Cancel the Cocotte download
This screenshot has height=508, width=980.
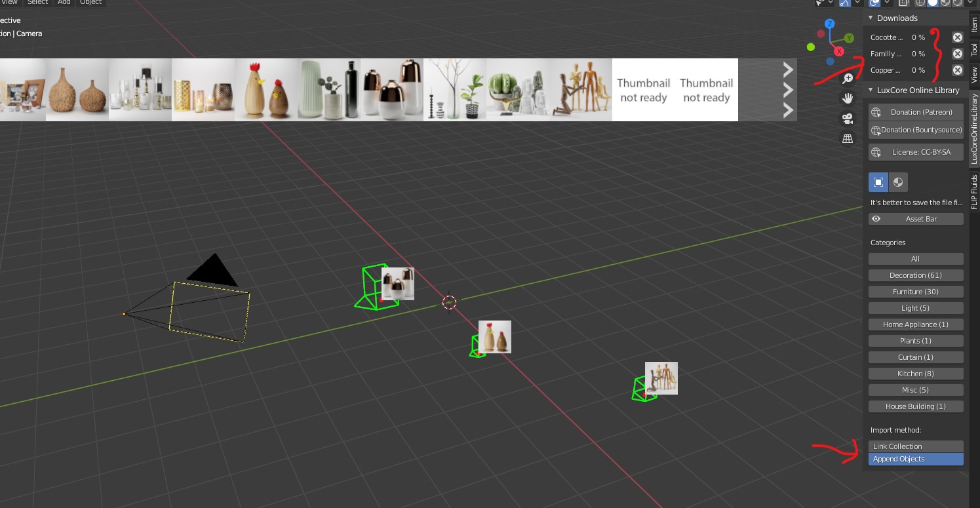[958, 37]
